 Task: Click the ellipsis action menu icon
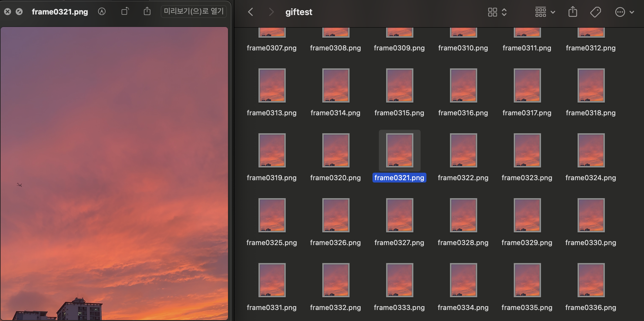coord(620,12)
